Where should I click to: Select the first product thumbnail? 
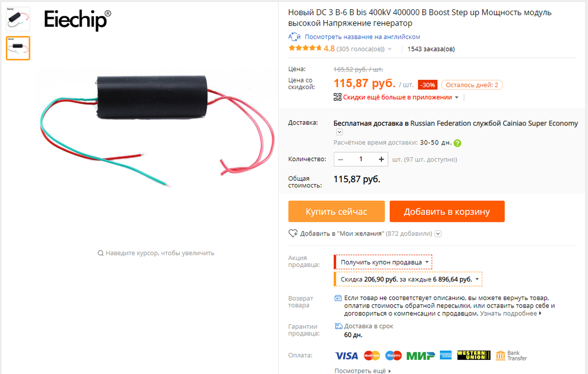pos(18,19)
